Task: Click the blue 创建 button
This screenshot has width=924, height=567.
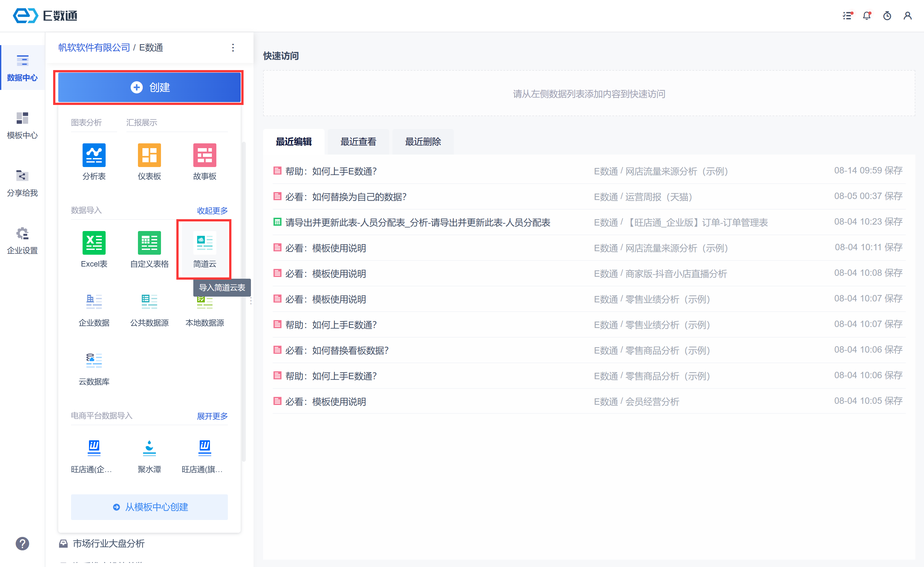Action: (149, 87)
